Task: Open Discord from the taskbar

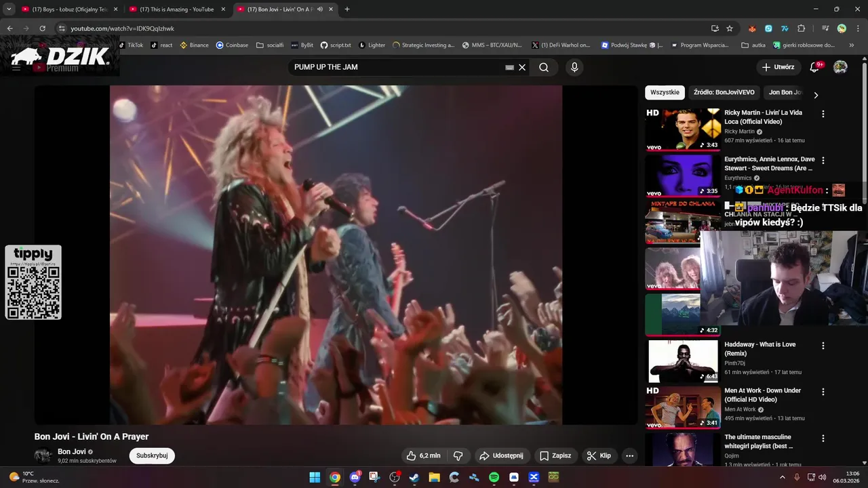Action: [355, 477]
